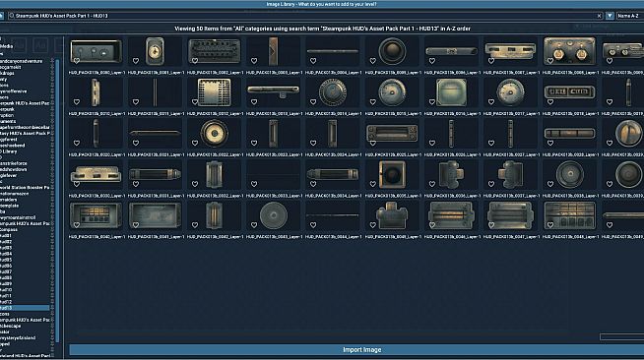Select the round dial thumbnail 0014
The width and height of the screenshot is (644, 360).
(333, 92)
